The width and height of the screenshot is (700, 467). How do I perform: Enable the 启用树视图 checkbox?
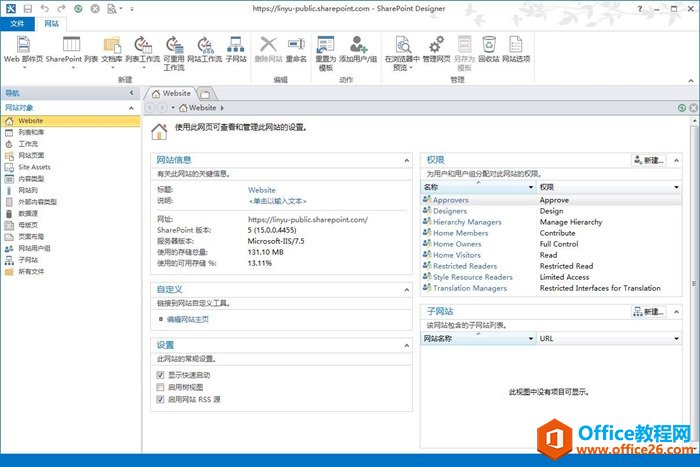click(x=160, y=387)
